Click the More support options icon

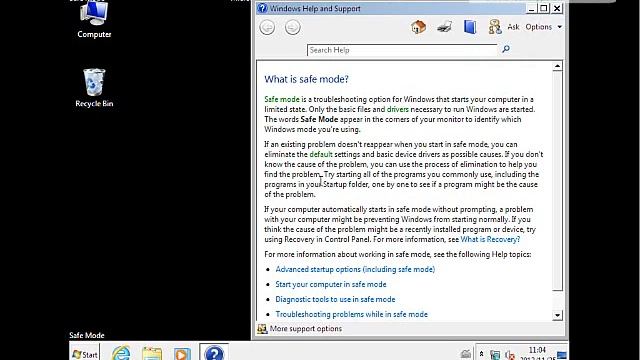click(262, 329)
